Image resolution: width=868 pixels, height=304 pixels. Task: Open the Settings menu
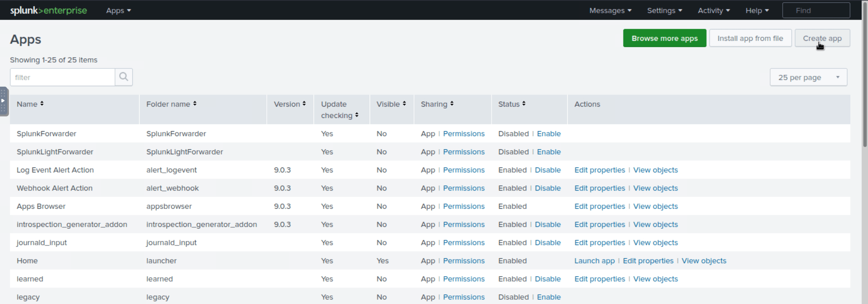pos(665,10)
